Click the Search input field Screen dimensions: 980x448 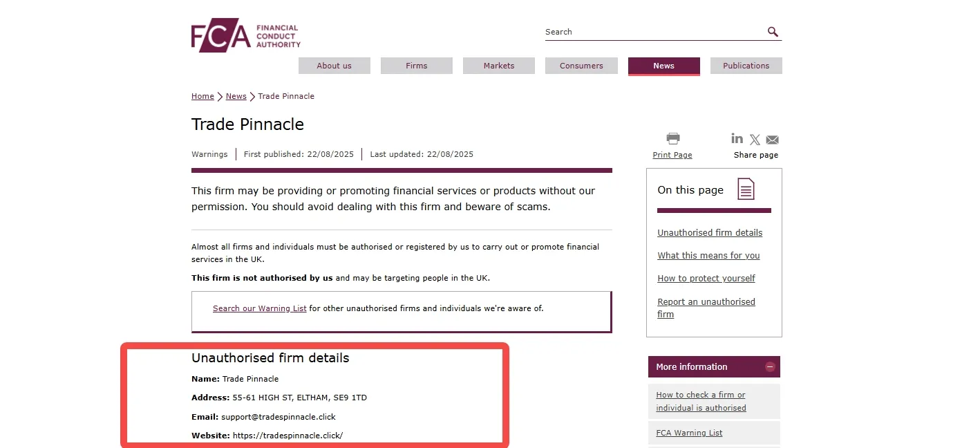point(653,32)
